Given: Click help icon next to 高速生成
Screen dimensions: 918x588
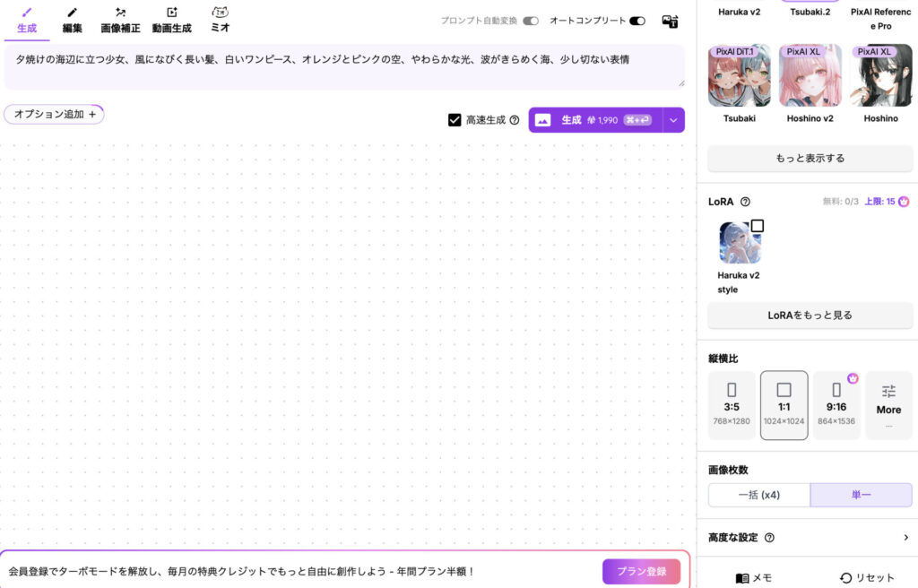Looking at the screenshot, I should pos(515,120).
